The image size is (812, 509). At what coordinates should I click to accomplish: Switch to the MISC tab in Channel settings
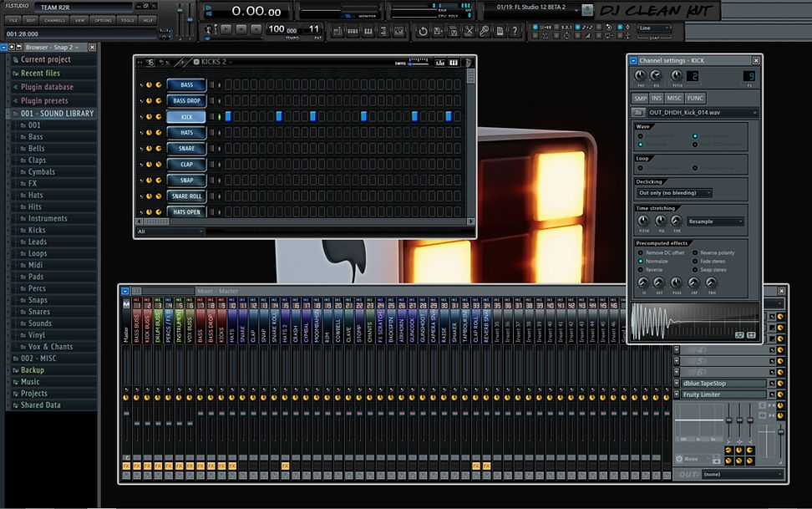674,99
